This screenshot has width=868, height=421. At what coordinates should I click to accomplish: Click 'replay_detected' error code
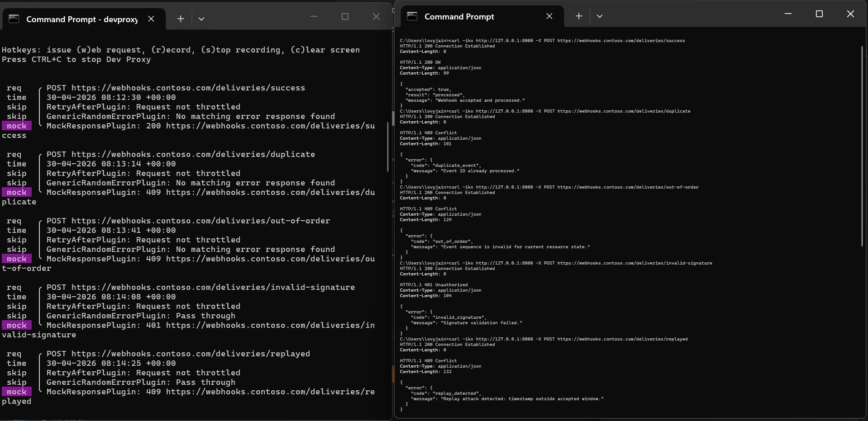pyautogui.click(x=457, y=393)
